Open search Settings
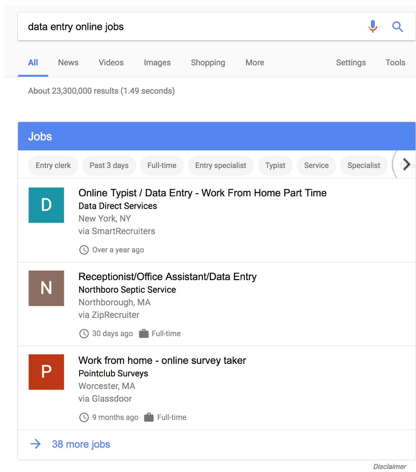The width and height of the screenshot is (416, 472). (x=351, y=63)
